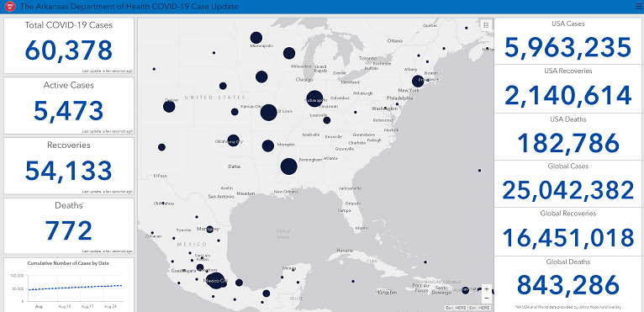Select the Monterrey case bubble
The image size is (644, 312).
click(x=209, y=230)
